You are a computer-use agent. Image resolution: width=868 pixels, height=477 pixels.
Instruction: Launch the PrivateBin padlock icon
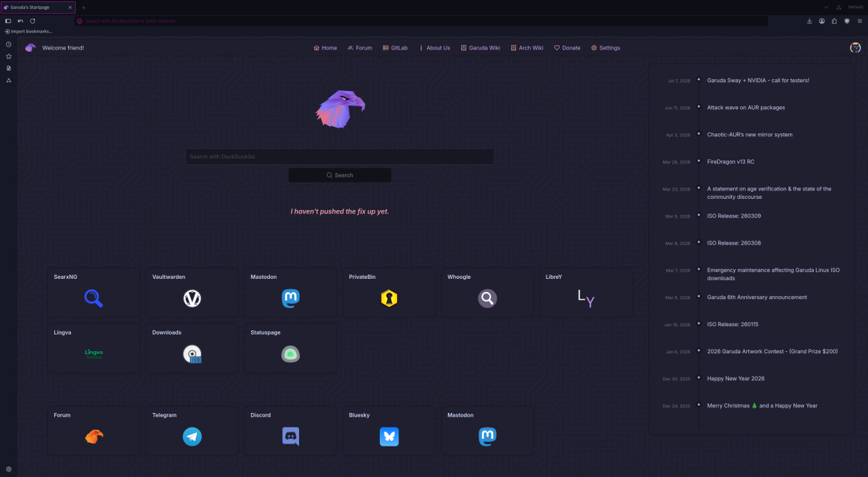point(389,298)
